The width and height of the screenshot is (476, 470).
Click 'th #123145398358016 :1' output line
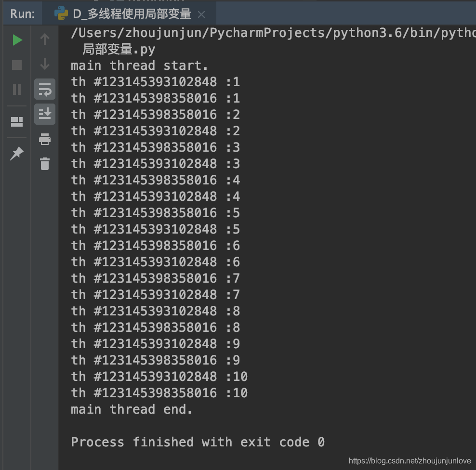(x=156, y=98)
